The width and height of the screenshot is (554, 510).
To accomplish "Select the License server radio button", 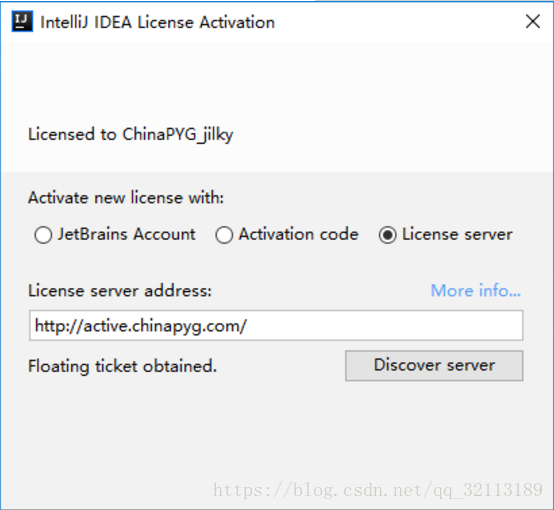I will coord(388,235).
